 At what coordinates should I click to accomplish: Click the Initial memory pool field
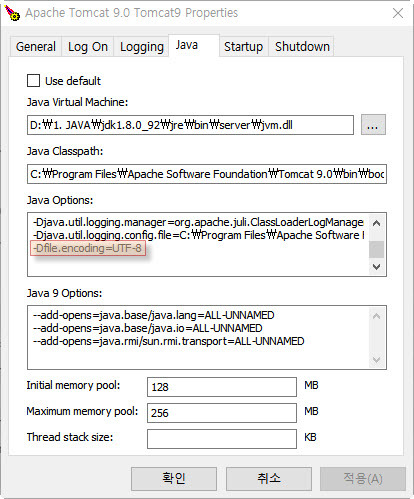tap(222, 387)
